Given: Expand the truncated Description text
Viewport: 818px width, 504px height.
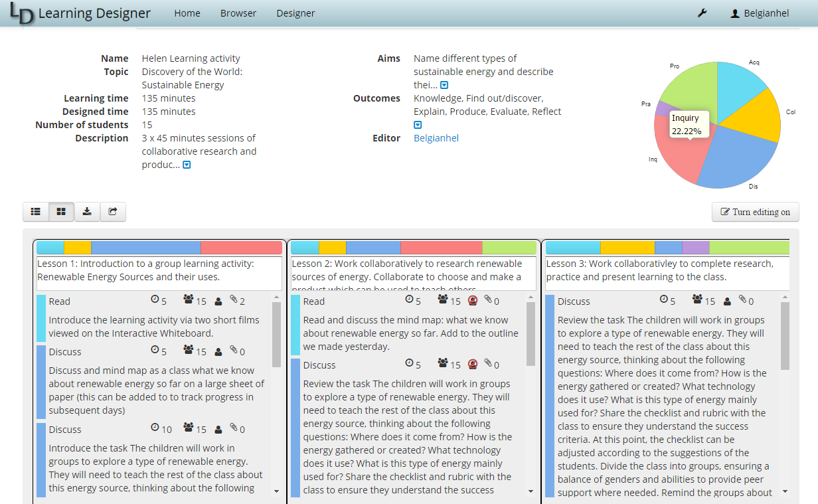Looking at the screenshot, I should (187, 165).
